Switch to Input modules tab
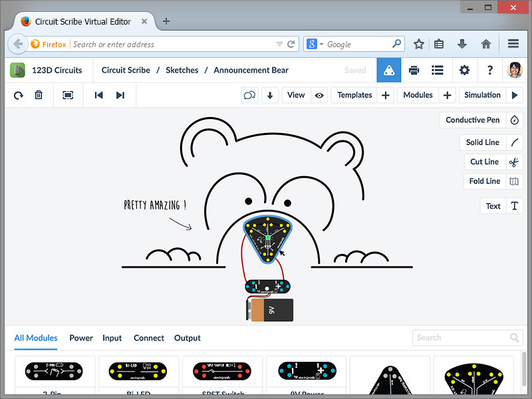 112,338
